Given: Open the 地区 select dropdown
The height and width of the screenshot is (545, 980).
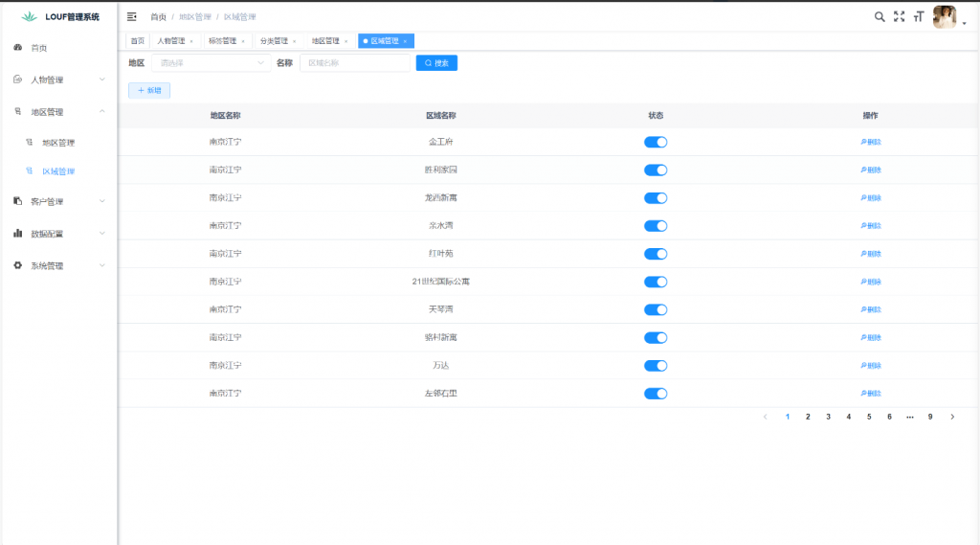Looking at the screenshot, I should 211,63.
